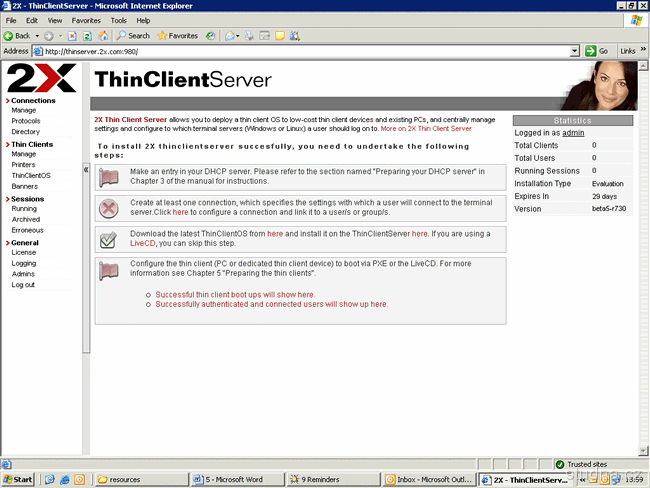
Task: Click the page scrollbar down arrow
Action: click(x=643, y=451)
